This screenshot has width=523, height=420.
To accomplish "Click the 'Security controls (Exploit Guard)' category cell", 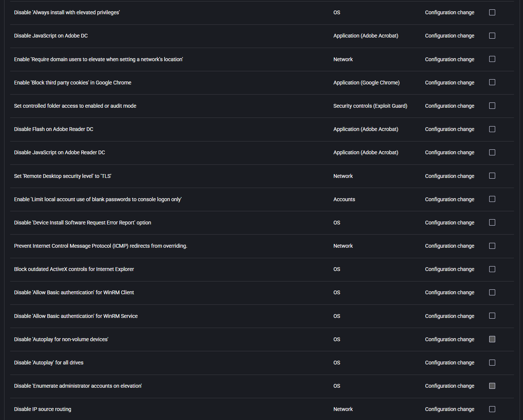I will point(370,106).
